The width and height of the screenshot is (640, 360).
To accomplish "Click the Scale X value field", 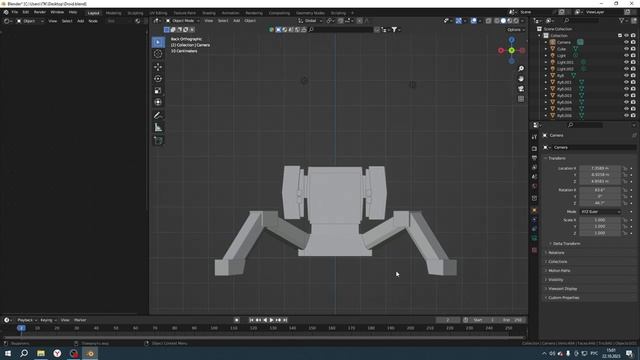I will [600, 220].
